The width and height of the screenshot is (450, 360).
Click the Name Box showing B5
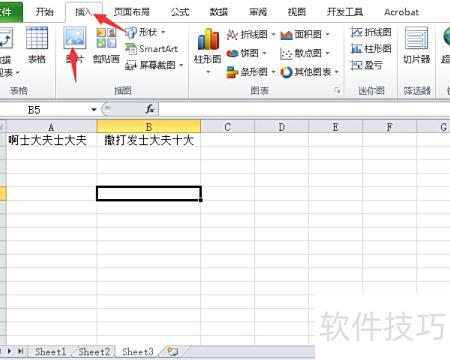pos(45,110)
